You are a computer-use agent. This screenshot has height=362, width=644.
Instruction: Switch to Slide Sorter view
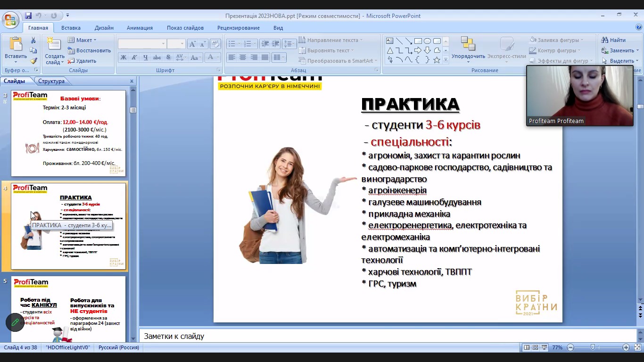(x=535, y=347)
